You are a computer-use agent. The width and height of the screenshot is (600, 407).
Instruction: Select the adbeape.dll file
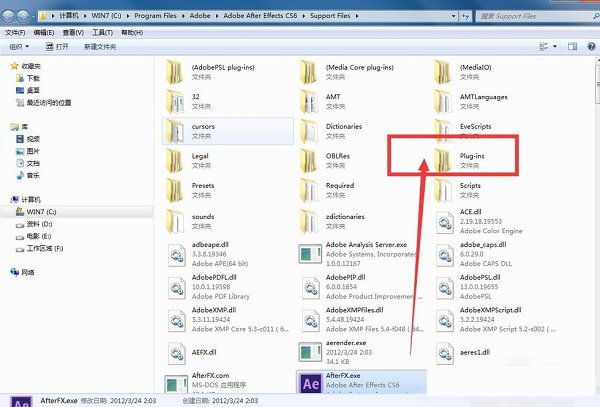[x=208, y=254]
